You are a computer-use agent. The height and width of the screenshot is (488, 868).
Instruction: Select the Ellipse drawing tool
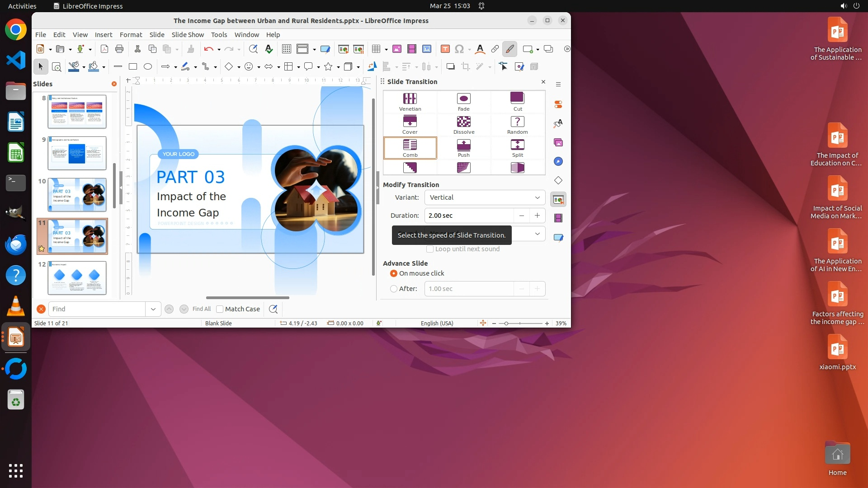coord(148,66)
